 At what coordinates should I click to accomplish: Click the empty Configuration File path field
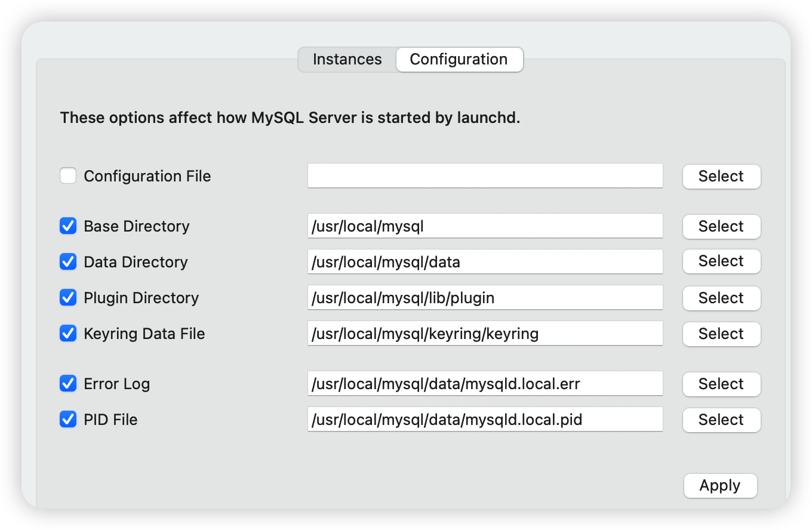click(x=485, y=176)
